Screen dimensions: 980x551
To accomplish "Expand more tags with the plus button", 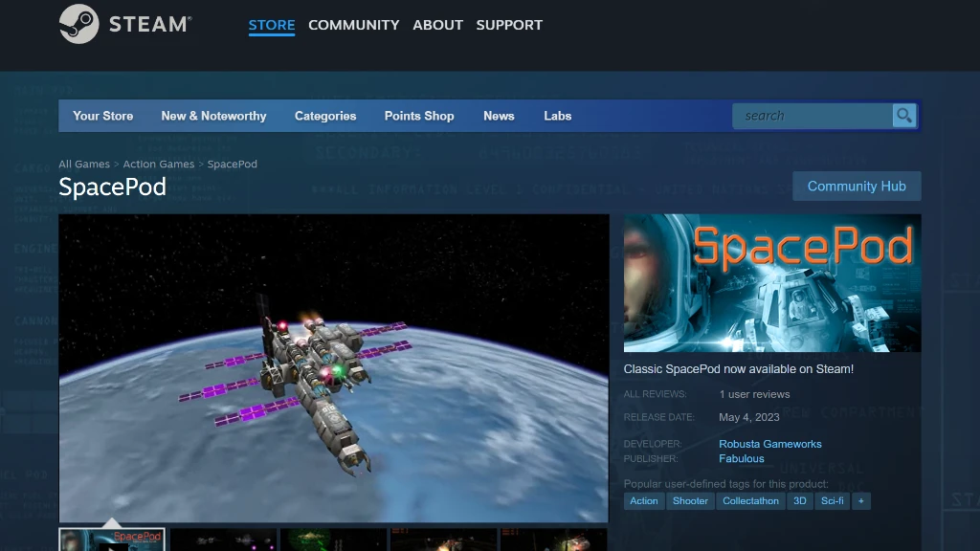I will 860,500.
